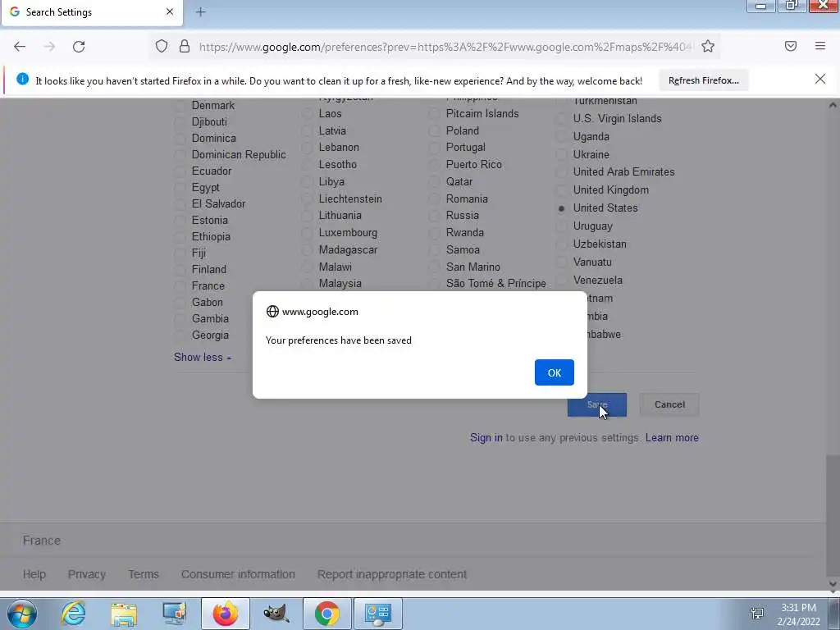The image size is (840, 630).
Task: Open File Explorer from the taskbar
Action: 124,614
